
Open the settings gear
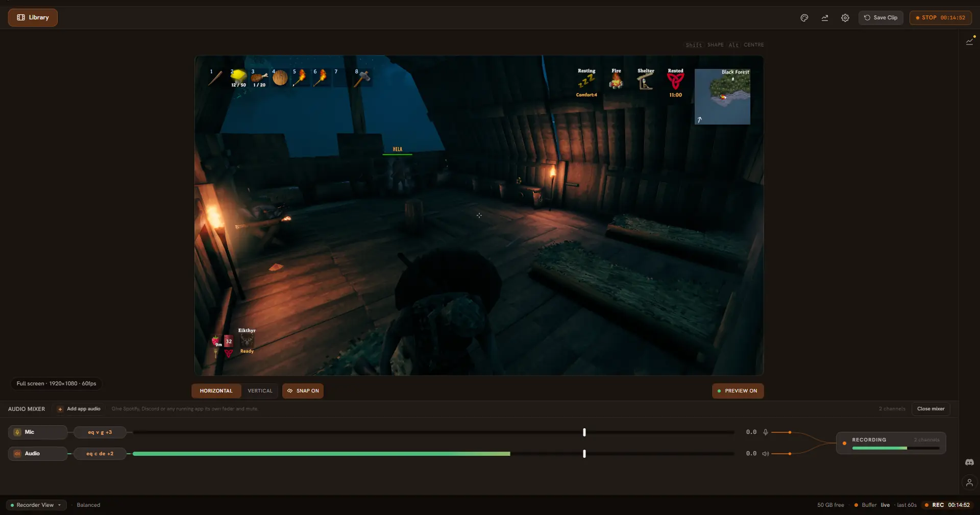(x=845, y=18)
